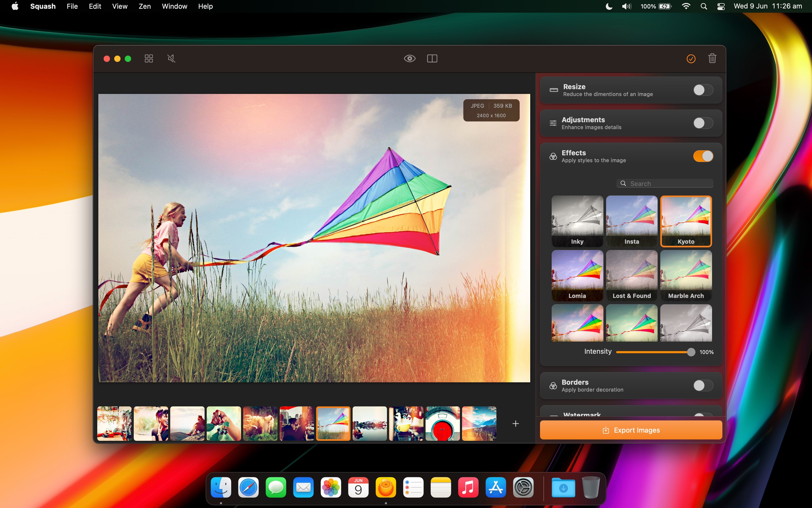Image resolution: width=812 pixels, height=508 pixels.
Task: Open Music from the Dock
Action: pyautogui.click(x=468, y=487)
